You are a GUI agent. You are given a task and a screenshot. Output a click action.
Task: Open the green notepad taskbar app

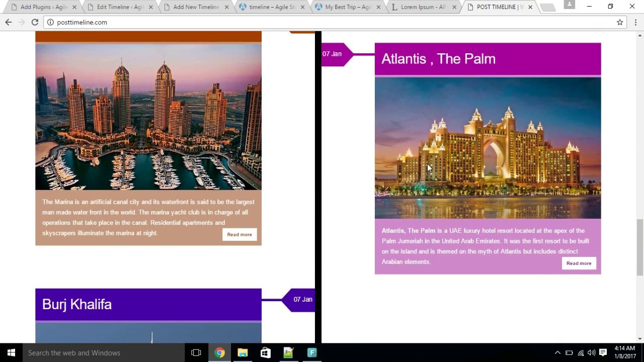point(289,352)
